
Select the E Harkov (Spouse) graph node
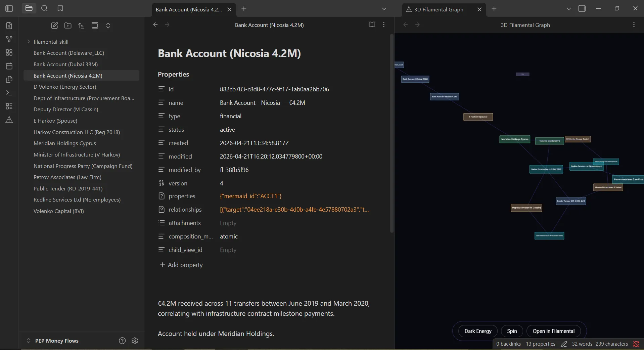point(478,117)
